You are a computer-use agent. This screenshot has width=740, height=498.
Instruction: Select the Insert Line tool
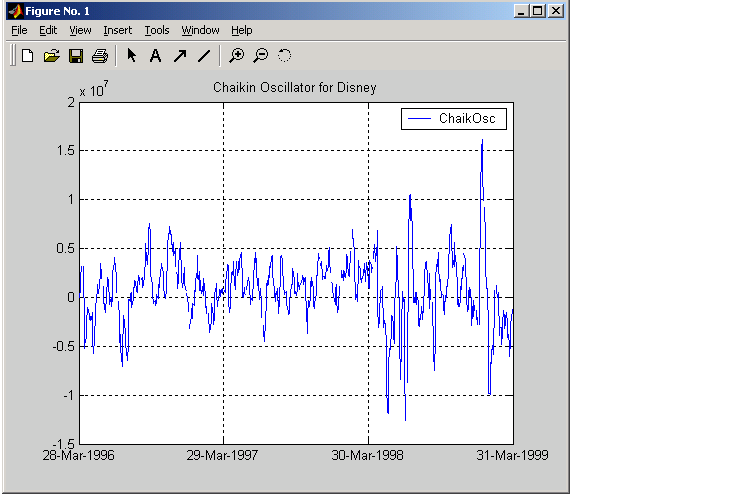[204, 56]
